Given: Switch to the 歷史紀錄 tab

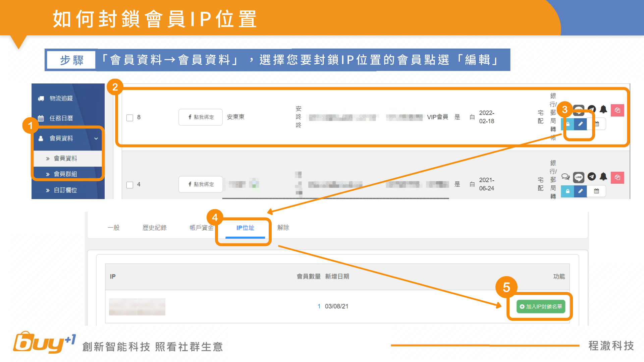Looking at the screenshot, I should [154, 228].
